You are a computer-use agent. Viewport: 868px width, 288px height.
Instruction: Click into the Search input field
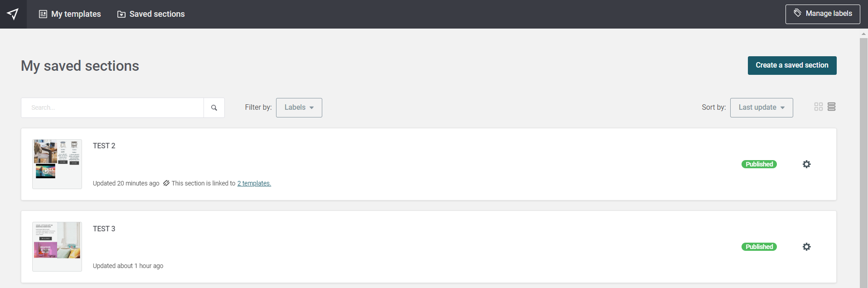[x=112, y=108]
